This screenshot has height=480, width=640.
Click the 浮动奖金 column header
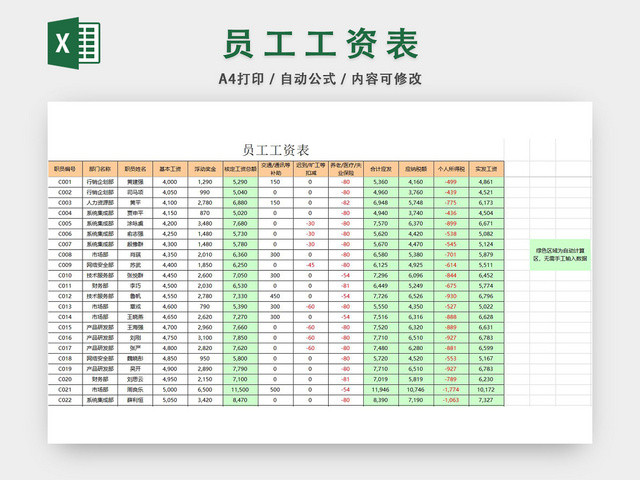pos(205,169)
